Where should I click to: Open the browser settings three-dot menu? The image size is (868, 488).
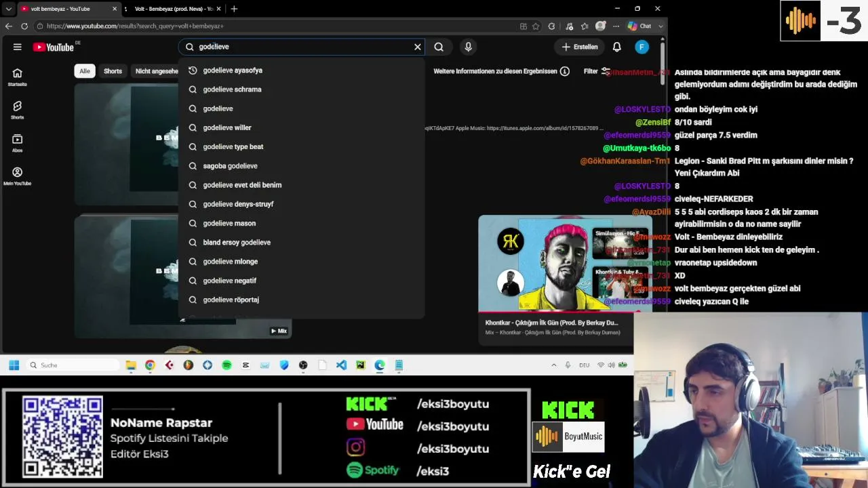point(616,26)
